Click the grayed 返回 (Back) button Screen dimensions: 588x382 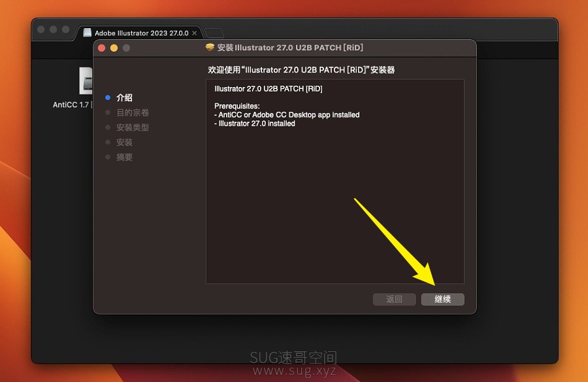(394, 299)
